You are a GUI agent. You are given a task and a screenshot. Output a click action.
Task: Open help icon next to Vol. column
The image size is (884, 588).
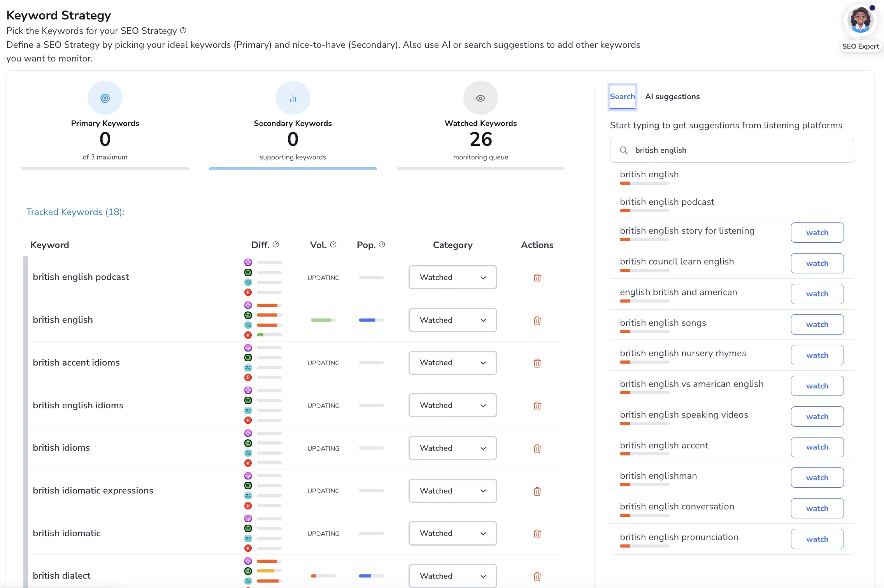(333, 245)
